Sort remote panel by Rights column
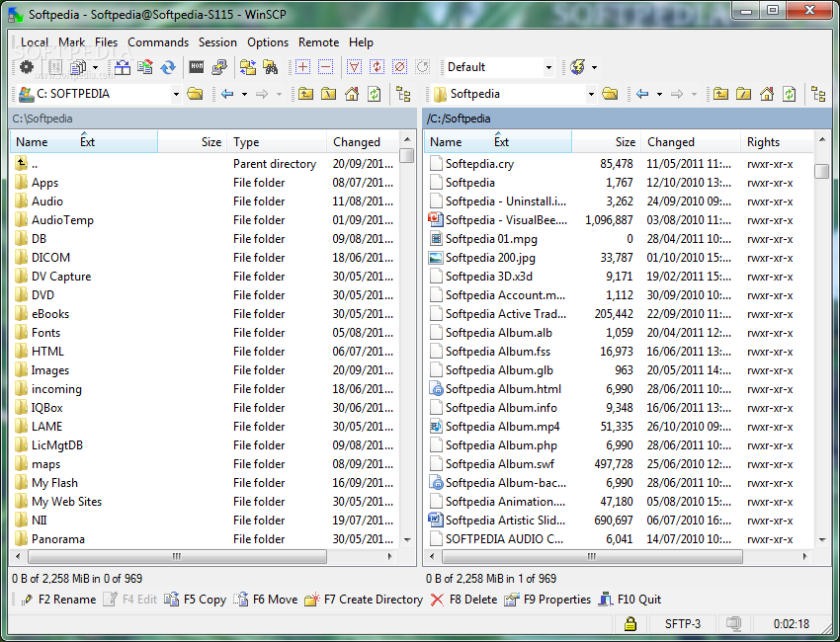840x642 pixels. (x=777, y=142)
